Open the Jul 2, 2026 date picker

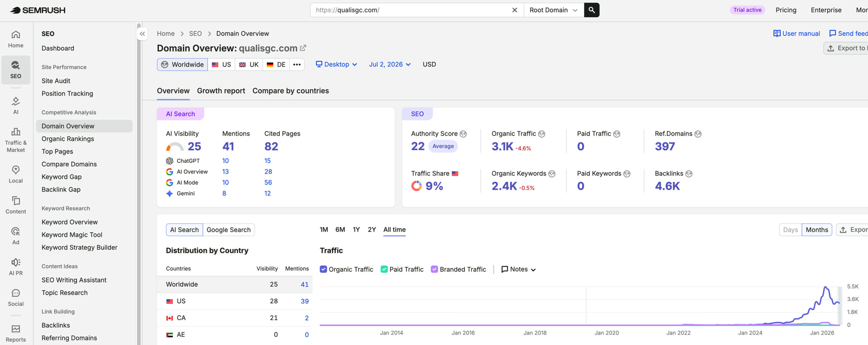tap(390, 64)
